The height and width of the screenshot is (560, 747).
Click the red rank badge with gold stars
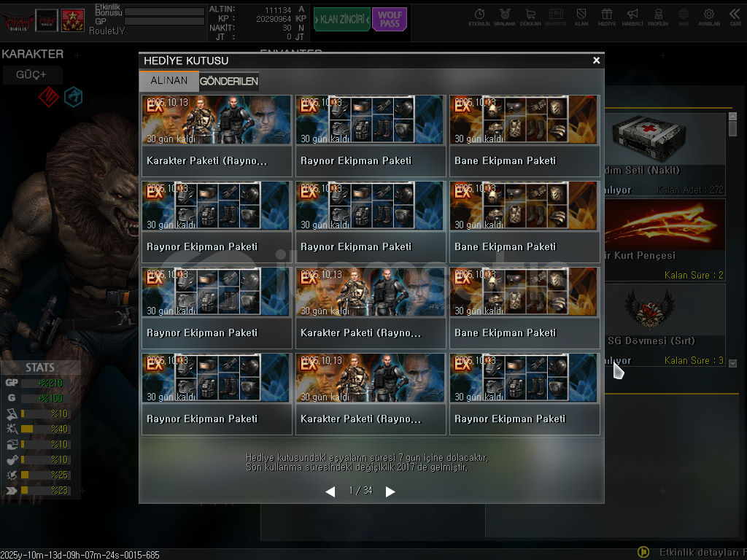73,20
